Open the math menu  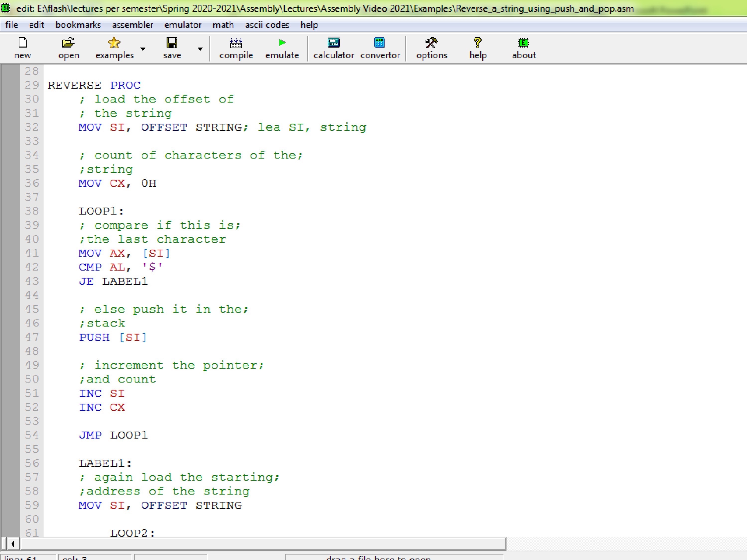click(223, 25)
